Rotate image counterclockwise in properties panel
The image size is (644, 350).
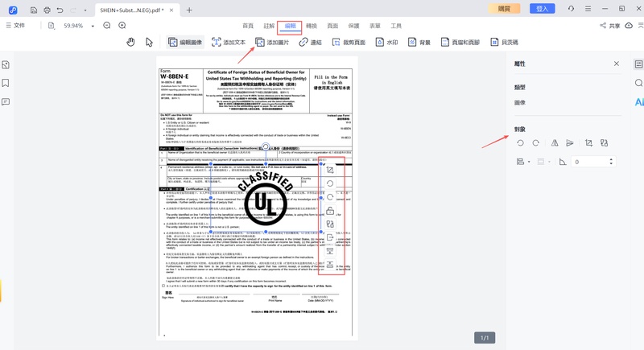pyautogui.click(x=520, y=142)
